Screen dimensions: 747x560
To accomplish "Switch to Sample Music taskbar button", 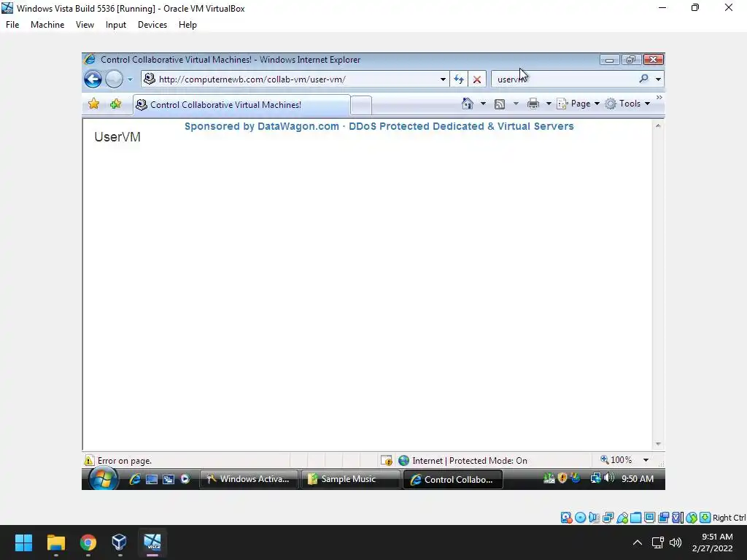I will click(350, 479).
